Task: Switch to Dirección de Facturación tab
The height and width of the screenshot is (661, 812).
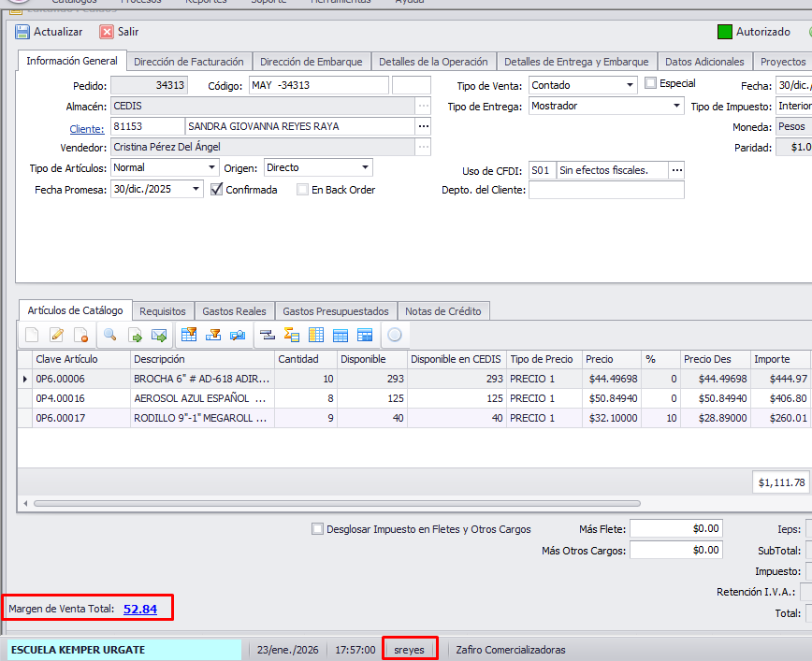Action: 189,62
